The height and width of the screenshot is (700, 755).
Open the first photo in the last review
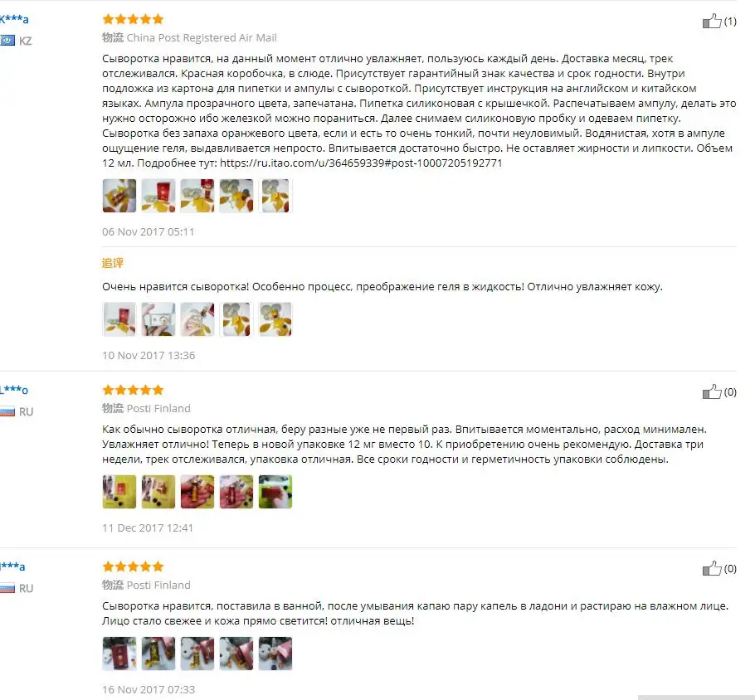119,654
